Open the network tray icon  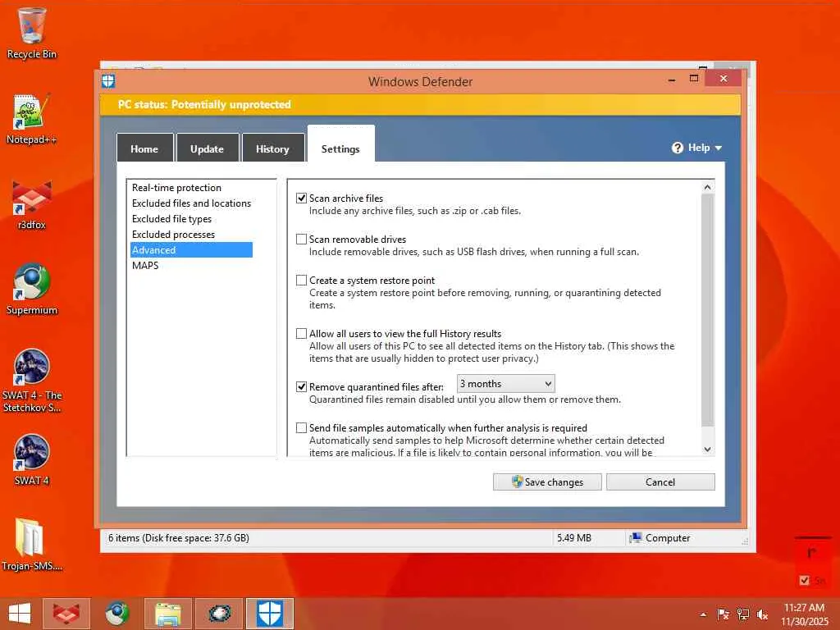point(743,614)
